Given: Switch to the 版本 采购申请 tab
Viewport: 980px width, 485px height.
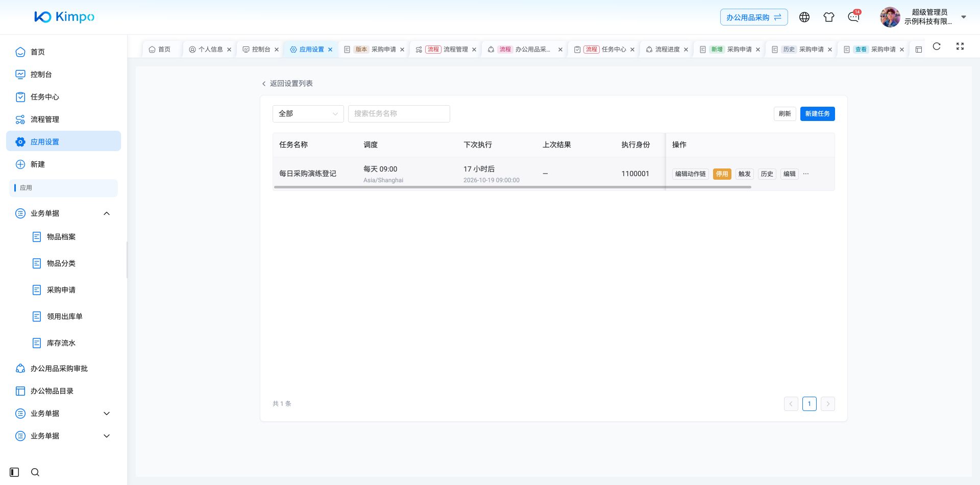Looking at the screenshot, I should [375, 50].
